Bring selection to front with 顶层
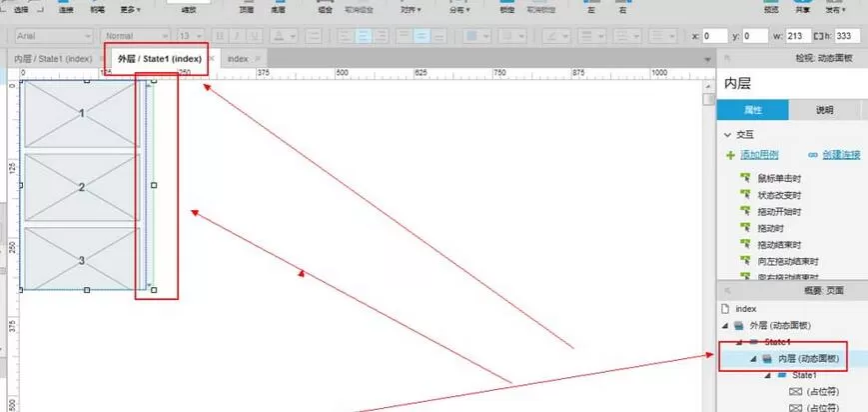 point(246,9)
